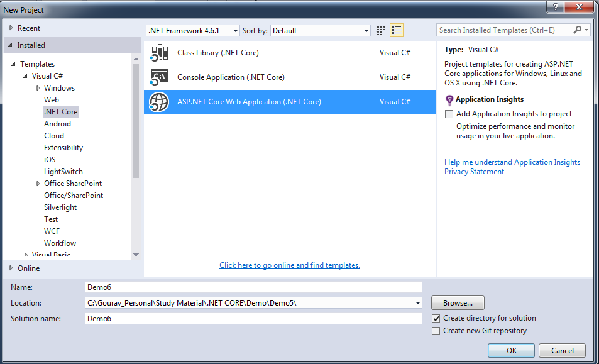Viewport: 599px width, 364px height.
Task: Click the OK button
Action: 511,351
